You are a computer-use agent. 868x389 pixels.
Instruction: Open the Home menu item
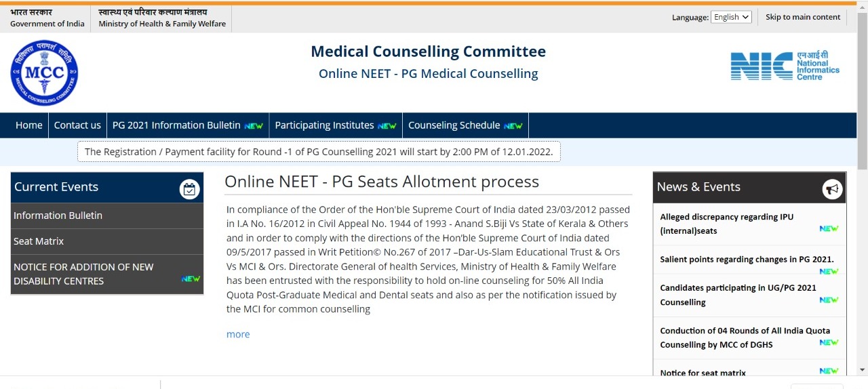pyautogui.click(x=29, y=125)
